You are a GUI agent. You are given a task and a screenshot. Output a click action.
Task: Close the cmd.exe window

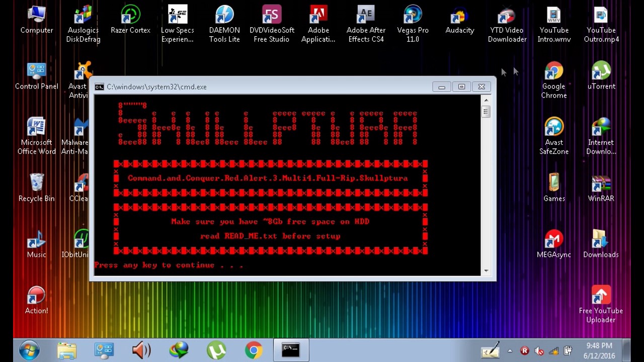point(481,86)
